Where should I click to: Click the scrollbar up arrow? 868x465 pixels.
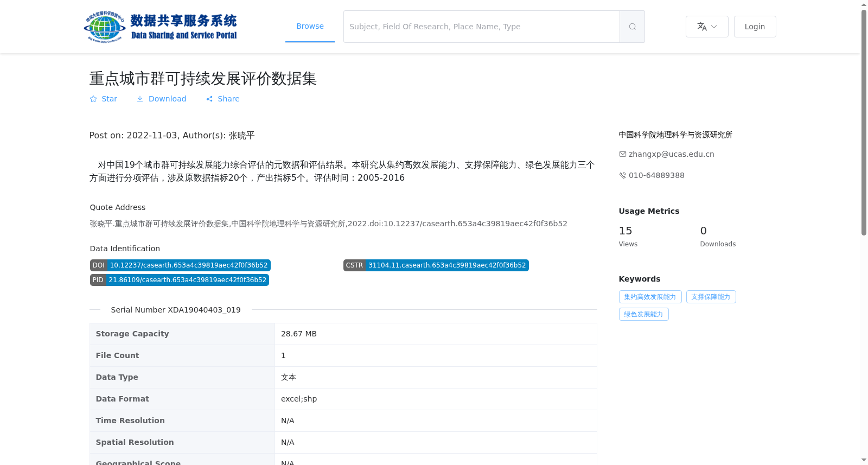coord(864,4)
